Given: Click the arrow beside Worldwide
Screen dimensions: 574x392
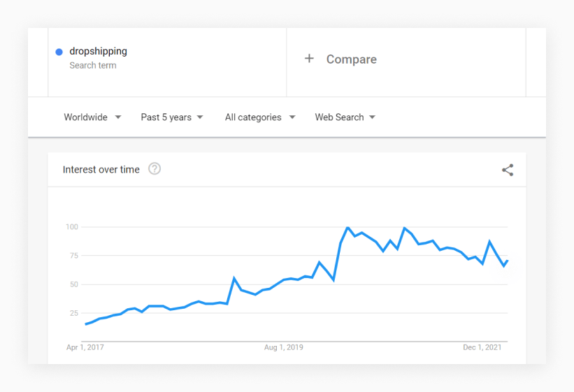Looking at the screenshot, I should point(118,117).
